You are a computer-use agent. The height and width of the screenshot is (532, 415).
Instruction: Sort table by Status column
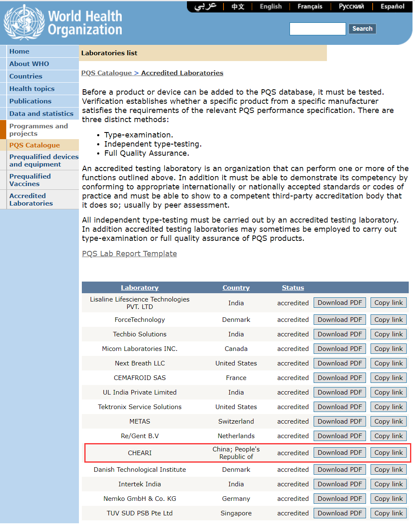click(x=293, y=288)
